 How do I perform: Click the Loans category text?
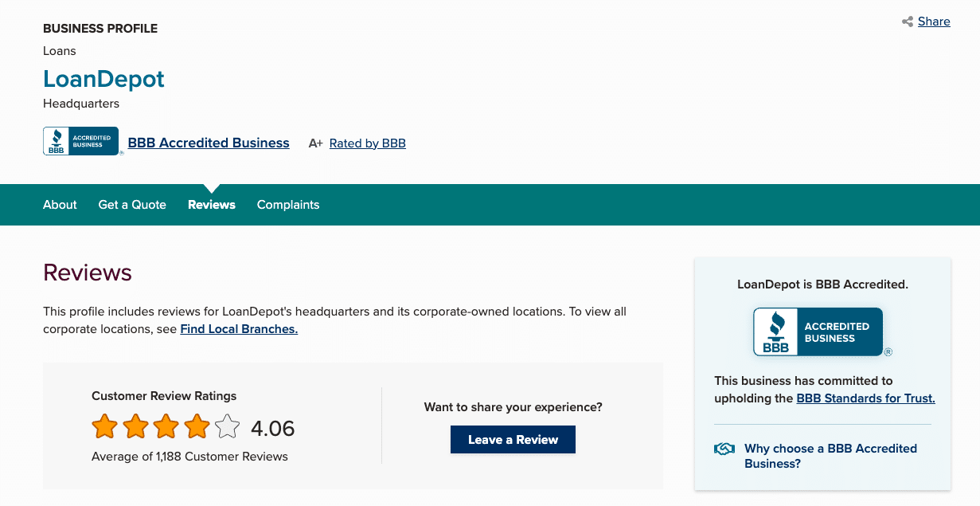coord(60,51)
